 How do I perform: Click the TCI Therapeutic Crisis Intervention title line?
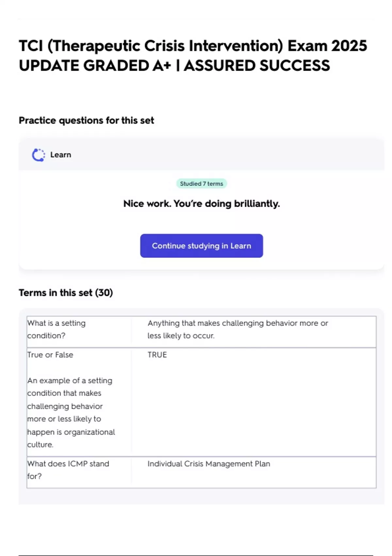193,46
